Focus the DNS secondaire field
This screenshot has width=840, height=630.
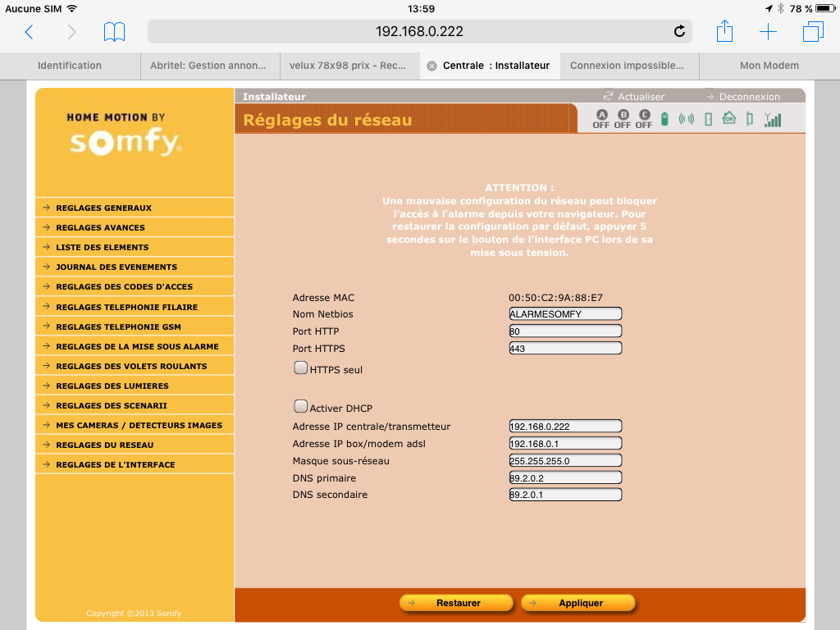(x=565, y=495)
